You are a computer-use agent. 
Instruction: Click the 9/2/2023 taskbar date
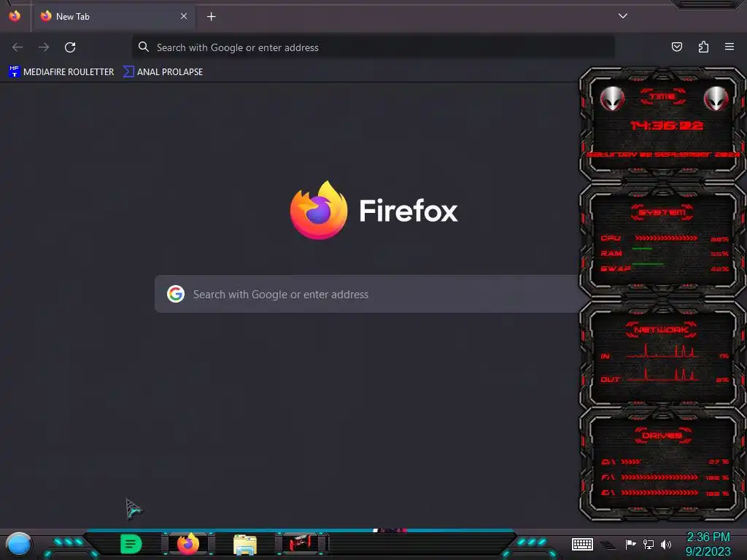(708, 552)
